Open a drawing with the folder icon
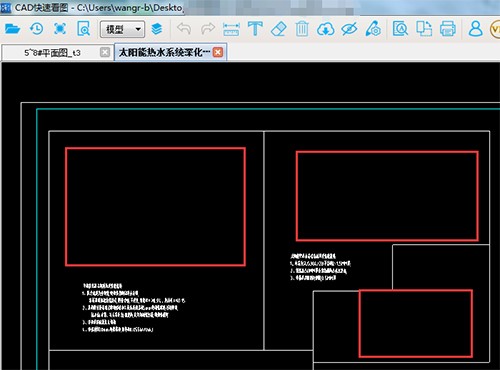Viewport: 500px width, 370px height. [12, 29]
